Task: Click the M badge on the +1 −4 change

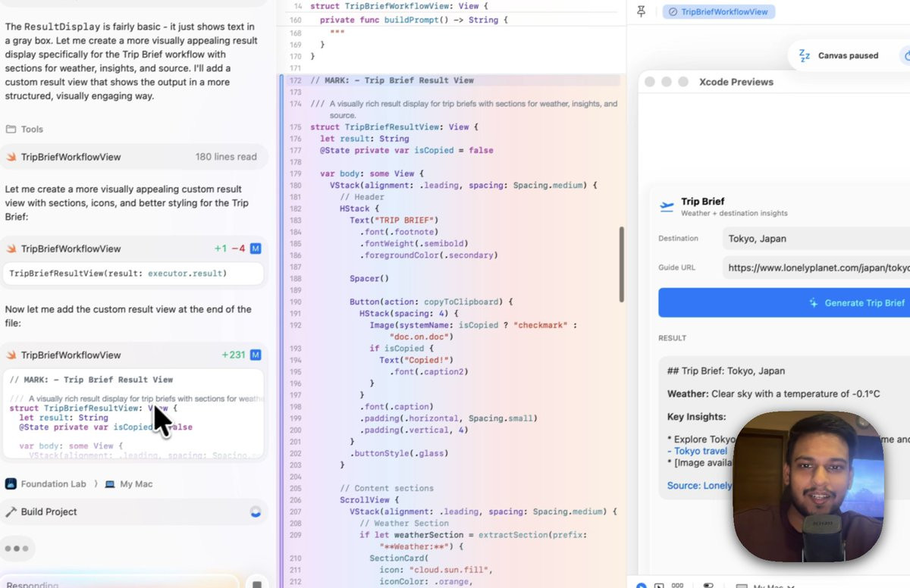Action: coord(256,249)
